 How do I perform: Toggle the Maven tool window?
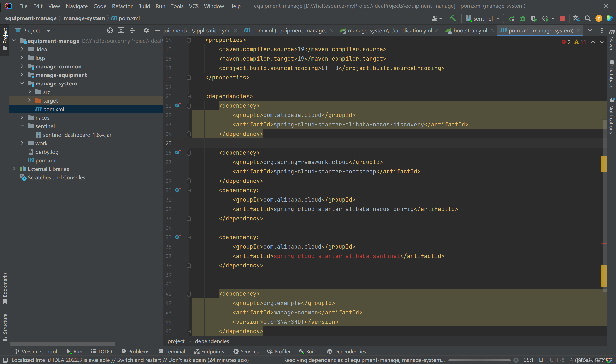(x=612, y=41)
